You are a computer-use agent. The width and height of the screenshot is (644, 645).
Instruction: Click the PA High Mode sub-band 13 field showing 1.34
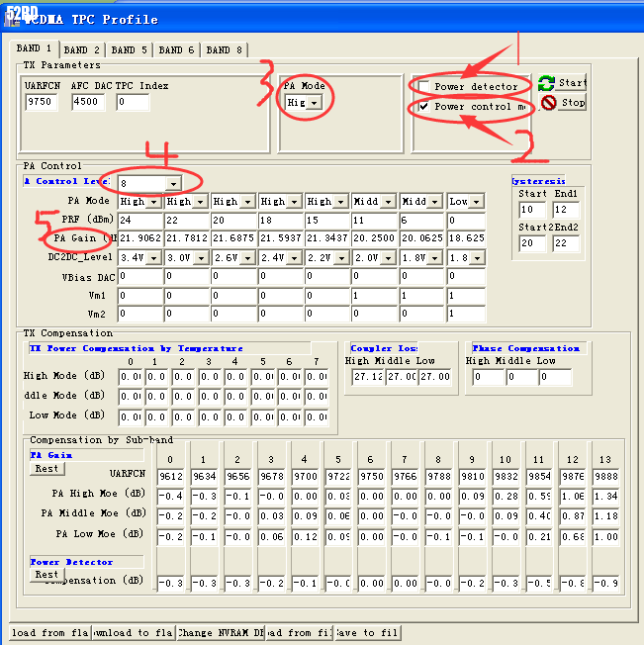coord(605,497)
